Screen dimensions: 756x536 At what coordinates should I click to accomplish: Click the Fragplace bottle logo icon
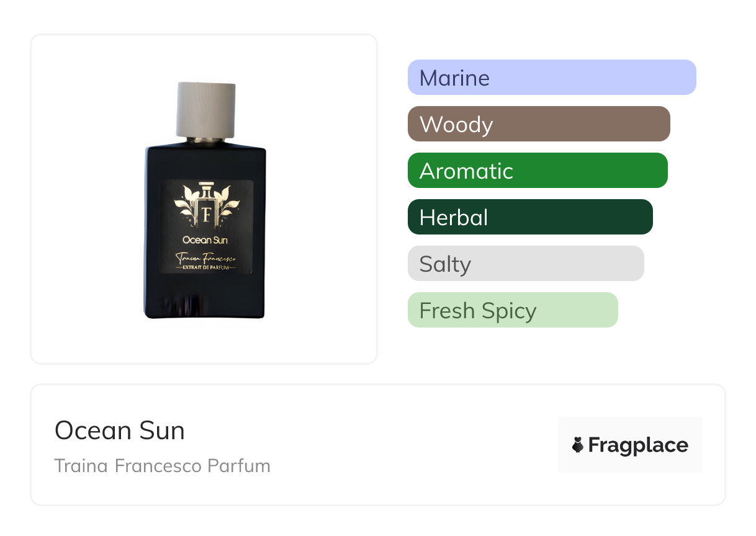(x=578, y=445)
